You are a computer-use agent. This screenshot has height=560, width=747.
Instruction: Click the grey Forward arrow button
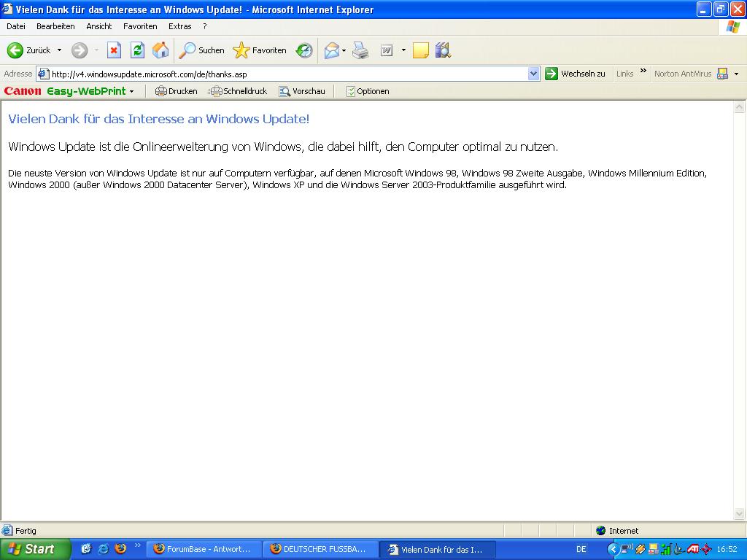click(x=80, y=50)
